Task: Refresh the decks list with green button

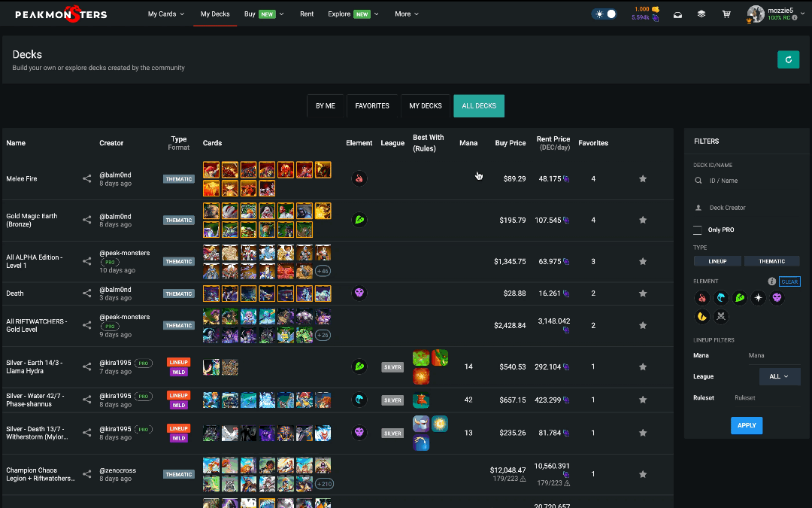Action: [788, 59]
